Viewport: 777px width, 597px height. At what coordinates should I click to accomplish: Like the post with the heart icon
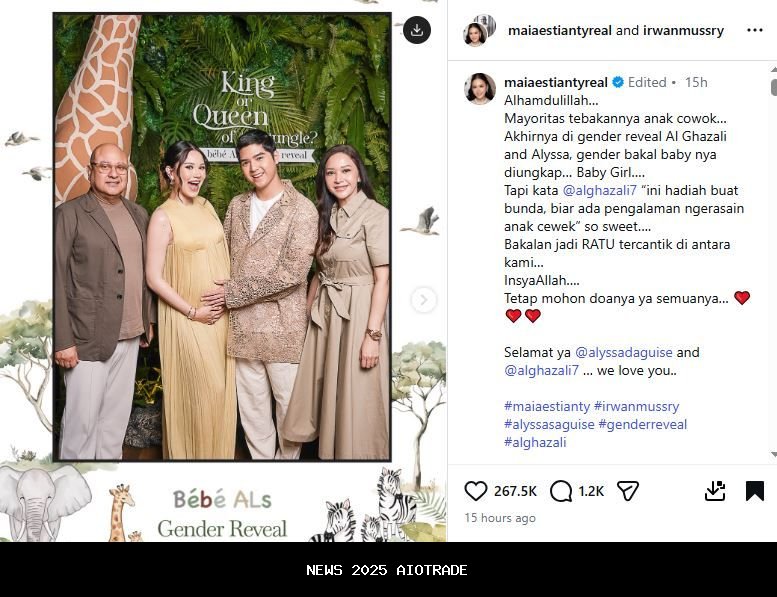coord(476,491)
